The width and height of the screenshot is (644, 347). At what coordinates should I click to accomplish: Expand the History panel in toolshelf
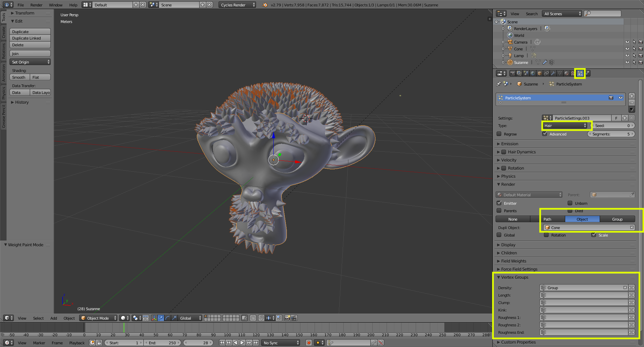(22, 102)
